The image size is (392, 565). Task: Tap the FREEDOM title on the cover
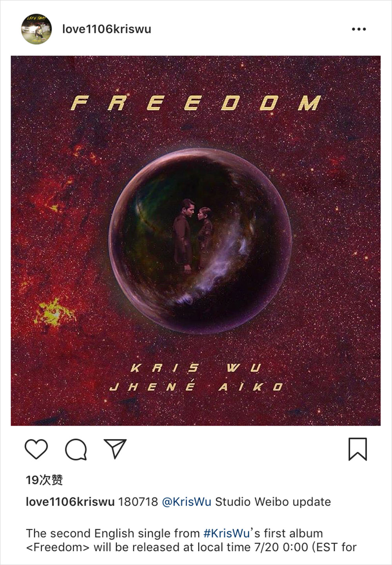(x=196, y=103)
